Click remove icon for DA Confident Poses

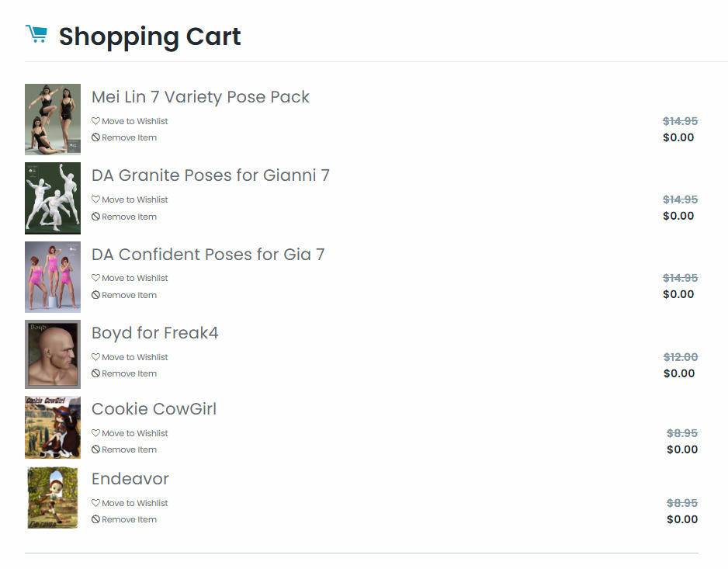pyautogui.click(x=95, y=295)
